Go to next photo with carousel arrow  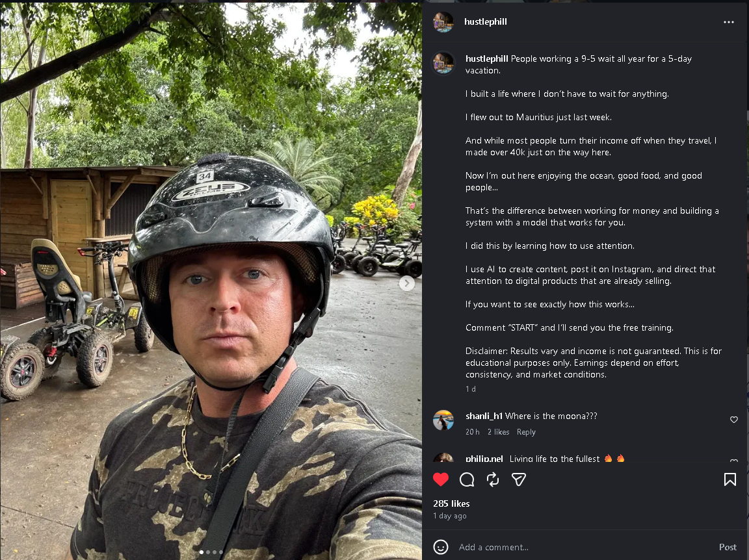coord(407,283)
